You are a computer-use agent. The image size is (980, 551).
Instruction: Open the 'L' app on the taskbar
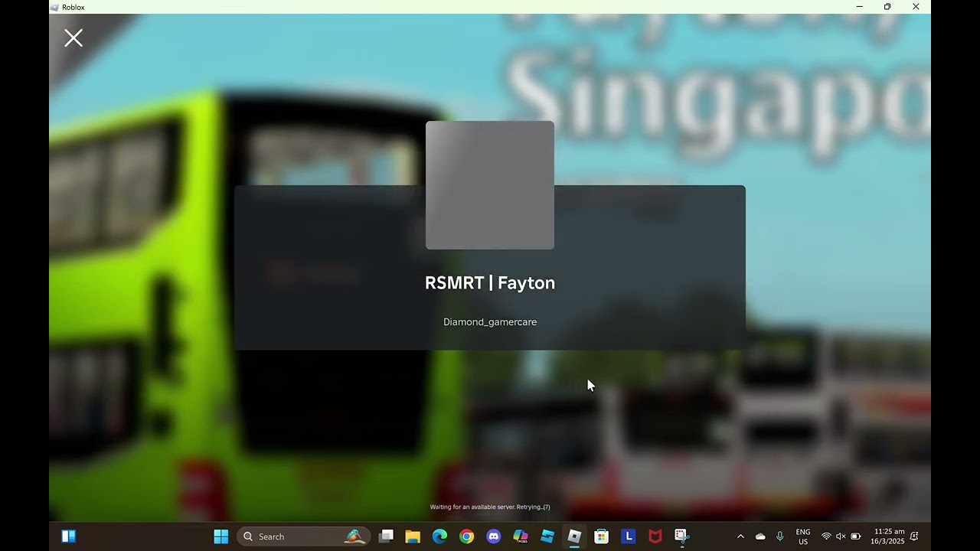(629, 536)
